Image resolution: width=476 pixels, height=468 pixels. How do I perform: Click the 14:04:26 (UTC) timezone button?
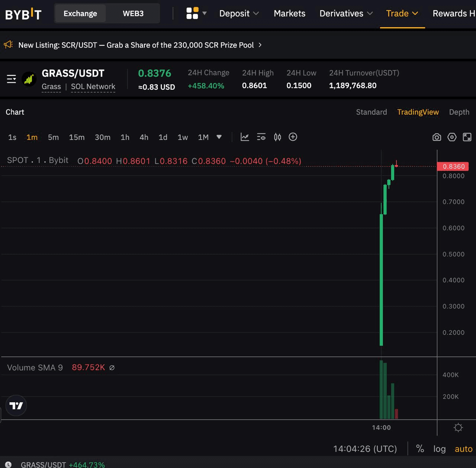tap(365, 449)
